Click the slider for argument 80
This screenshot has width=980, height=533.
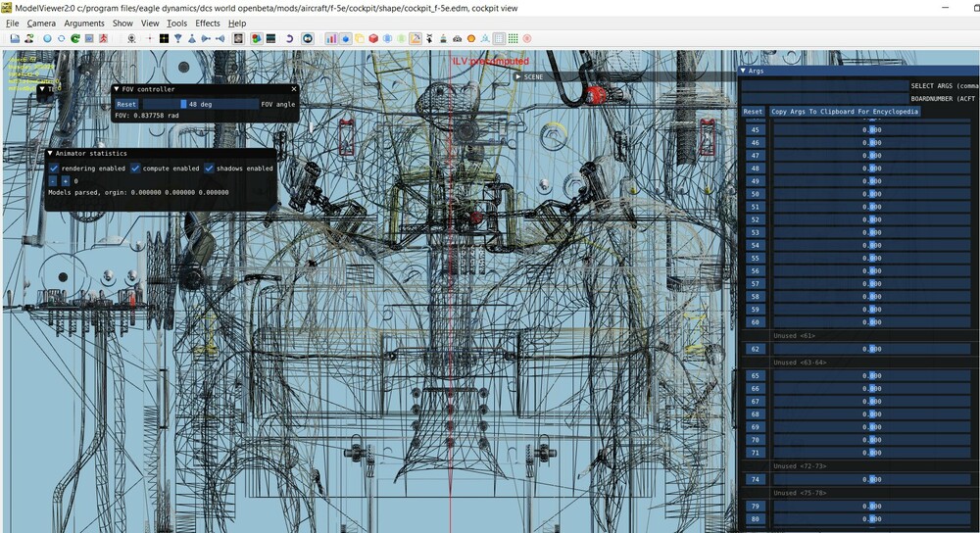[872, 518]
